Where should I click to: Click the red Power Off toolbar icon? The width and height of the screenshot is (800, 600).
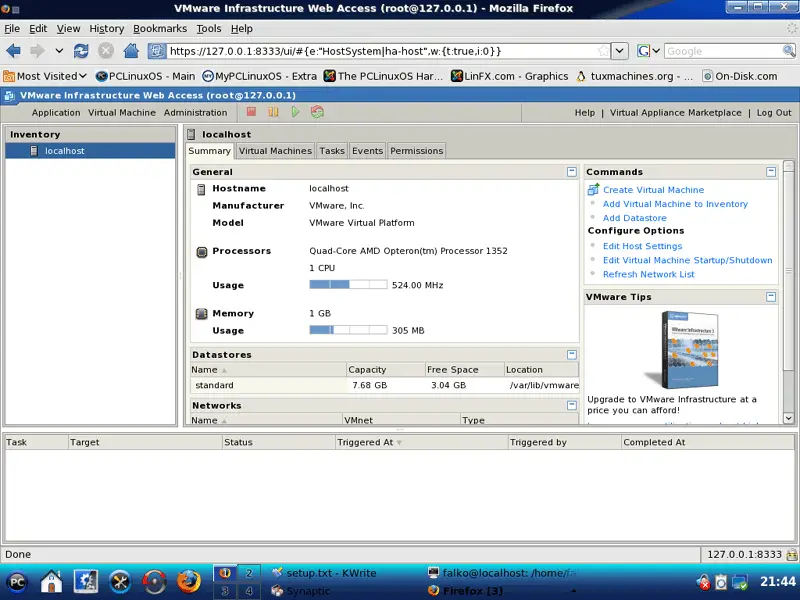(251, 112)
